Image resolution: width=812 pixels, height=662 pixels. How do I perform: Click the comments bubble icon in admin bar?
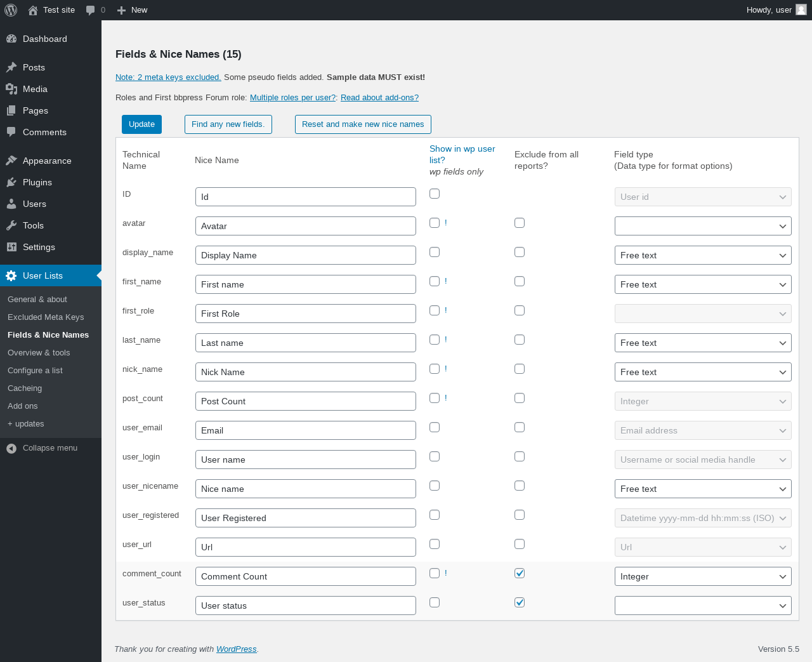click(x=91, y=10)
